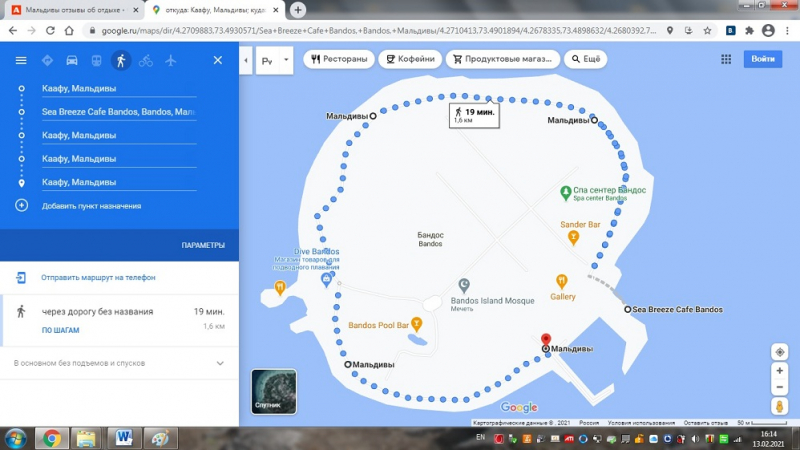Open Word from the taskbar
This screenshot has width=800, height=450.
[x=123, y=438]
